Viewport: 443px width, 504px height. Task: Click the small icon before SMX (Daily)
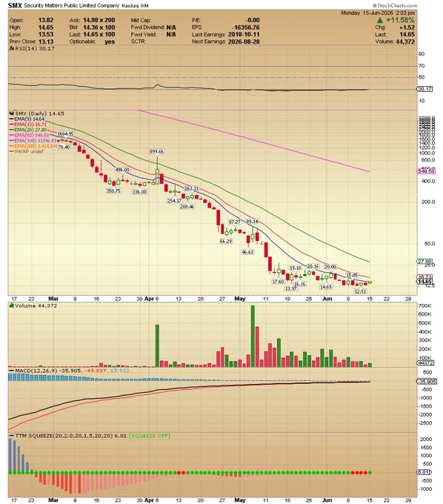coord(12,113)
